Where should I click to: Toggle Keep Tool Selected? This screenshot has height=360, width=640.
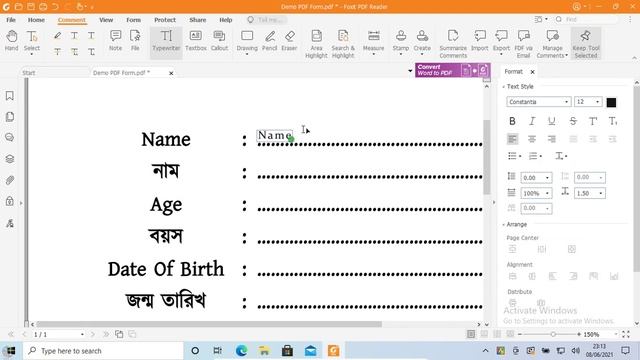pyautogui.click(x=586, y=44)
